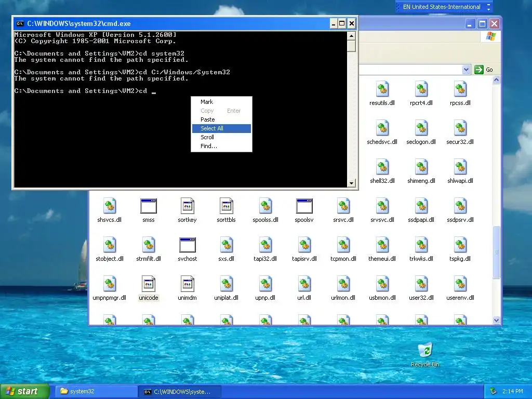This screenshot has height=399, width=532.
Task: Open the Explorer address bar dropdown arrow
Action: pyautogui.click(x=466, y=70)
